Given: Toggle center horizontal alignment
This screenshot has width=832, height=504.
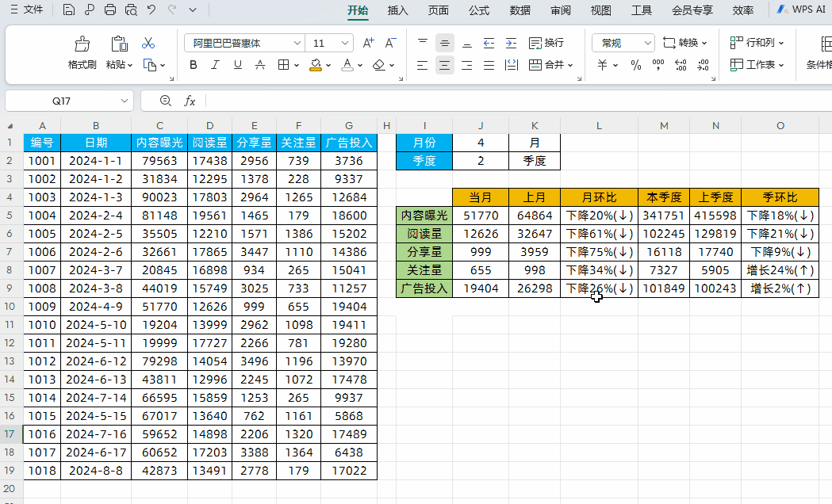Looking at the screenshot, I should (445, 65).
